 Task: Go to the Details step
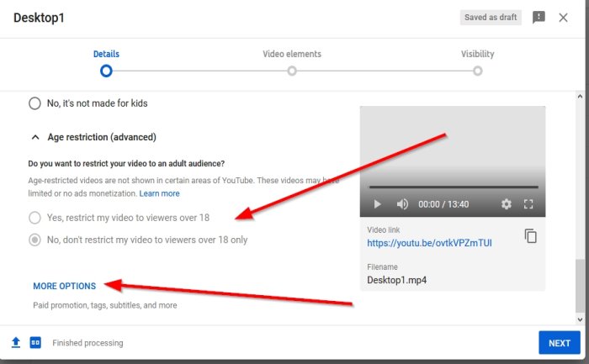[x=106, y=54]
